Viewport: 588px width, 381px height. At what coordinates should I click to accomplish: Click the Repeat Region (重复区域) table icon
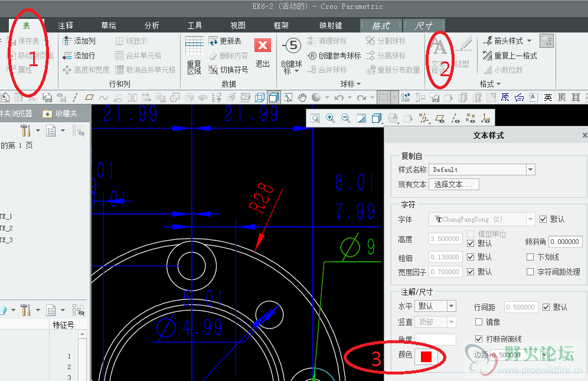pos(194,46)
